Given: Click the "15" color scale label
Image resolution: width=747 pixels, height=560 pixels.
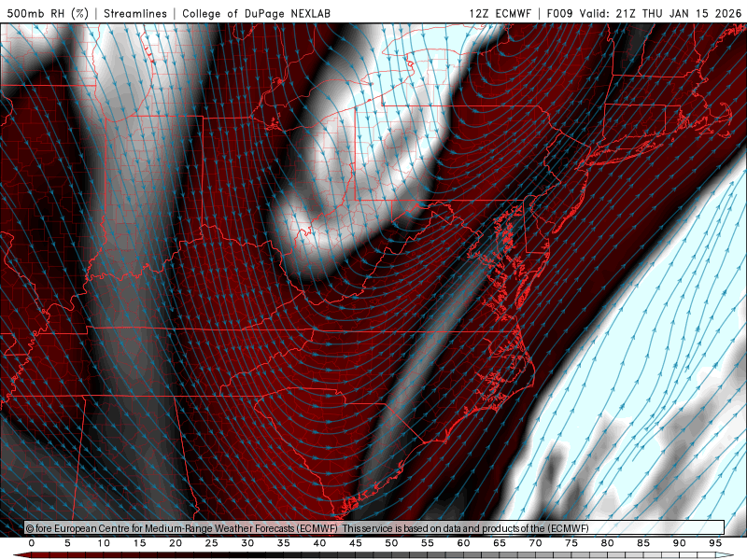Looking at the screenshot, I should (139, 543).
